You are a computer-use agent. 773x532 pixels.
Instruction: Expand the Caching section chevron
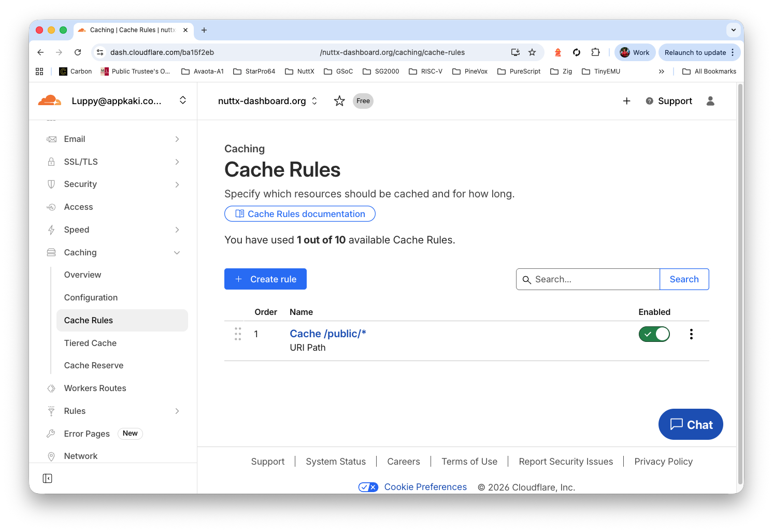pyautogui.click(x=177, y=252)
